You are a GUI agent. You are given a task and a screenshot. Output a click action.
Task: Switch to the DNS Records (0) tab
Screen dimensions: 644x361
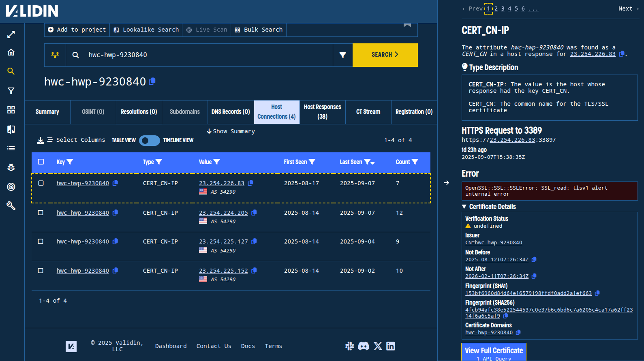[x=231, y=112]
